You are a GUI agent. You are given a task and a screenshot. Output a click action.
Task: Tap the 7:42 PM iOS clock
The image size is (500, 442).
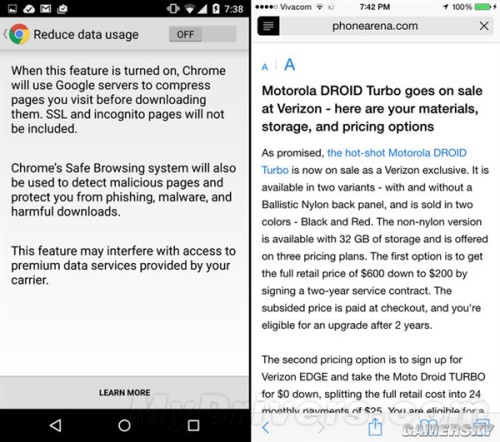pos(375,7)
